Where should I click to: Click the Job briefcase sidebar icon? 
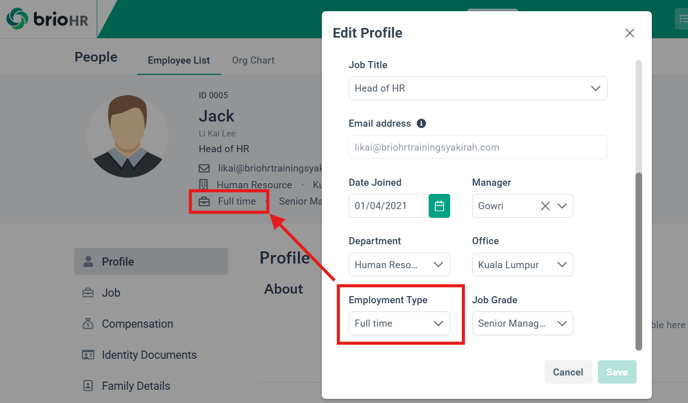[88, 292]
